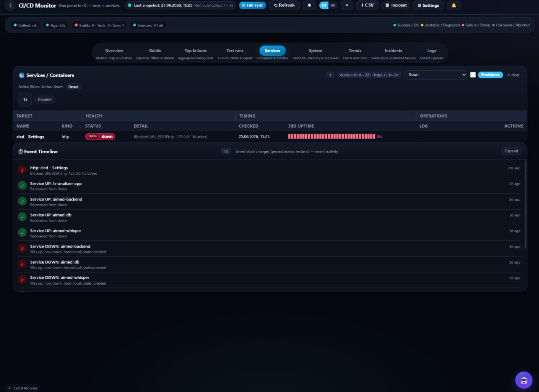The width and height of the screenshot is (539, 392).
Task: Open the Down status filter dropdown
Action: click(435, 75)
